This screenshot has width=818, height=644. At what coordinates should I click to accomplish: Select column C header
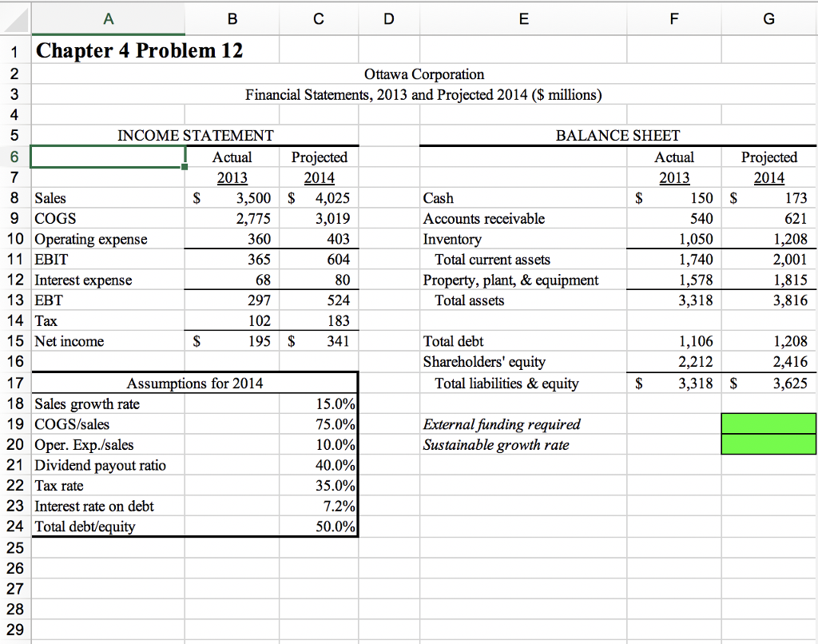(319, 19)
